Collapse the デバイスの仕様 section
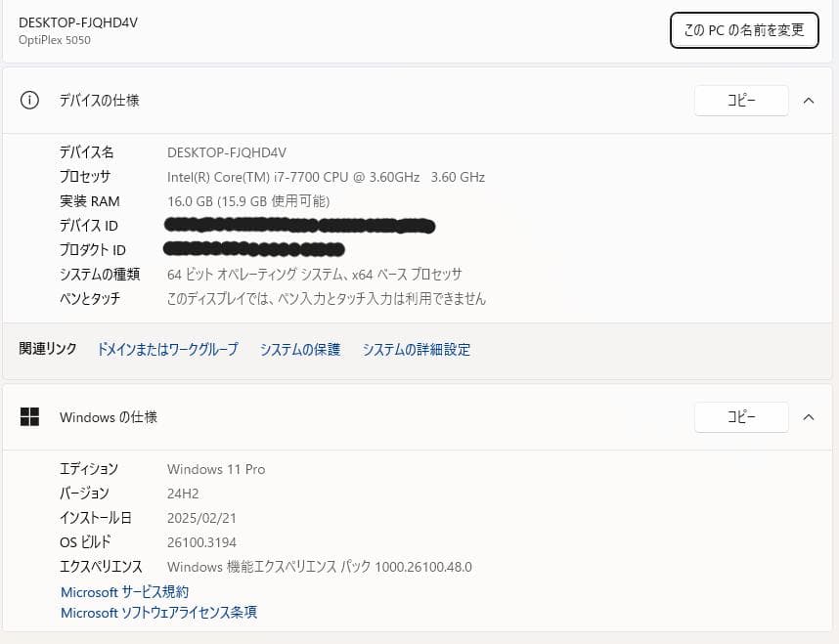Image resolution: width=839 pixels, height=644 pixels. click(x=809, y=100)
